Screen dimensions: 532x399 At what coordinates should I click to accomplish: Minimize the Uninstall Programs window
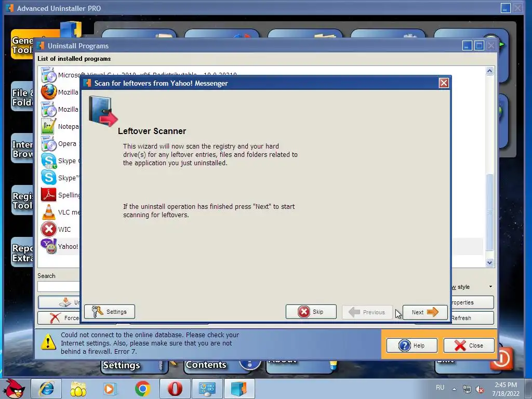tap(467, 46)
